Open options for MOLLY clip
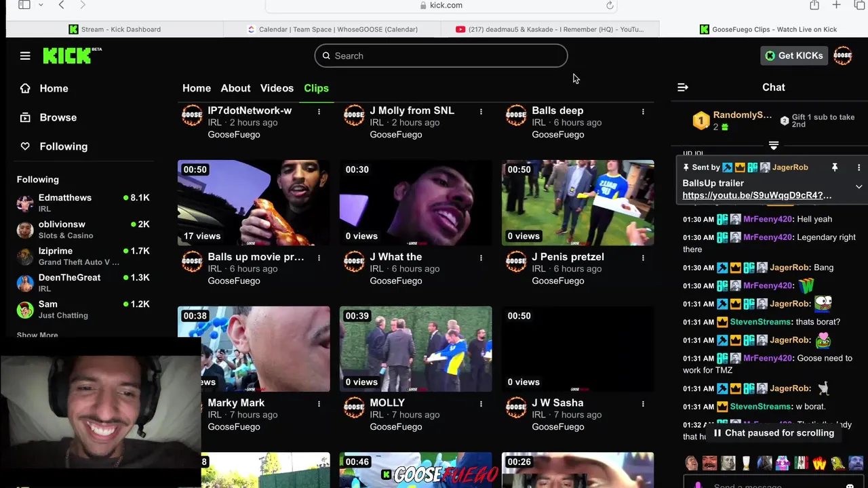The width and height of the screenshot is (868, 488). tap(481, 403)
